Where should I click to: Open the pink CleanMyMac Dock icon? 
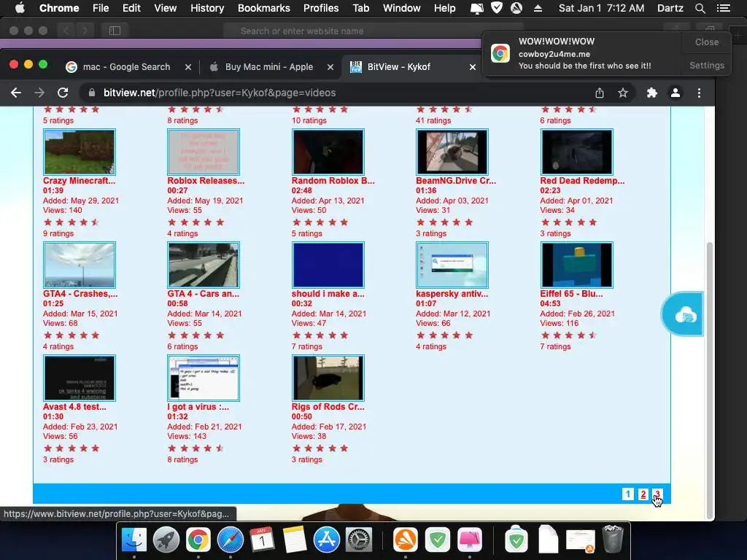pyautogui.click(x=470, y=540)
